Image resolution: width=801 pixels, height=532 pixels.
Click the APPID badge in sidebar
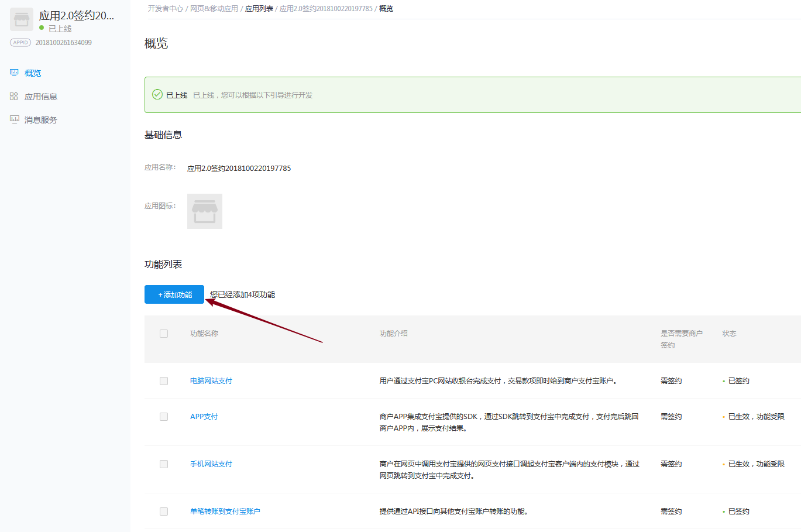20,43
